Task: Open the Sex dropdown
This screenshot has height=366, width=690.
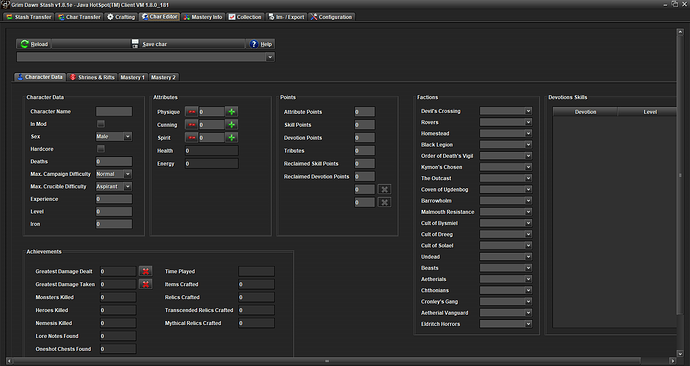Action: 114,136
